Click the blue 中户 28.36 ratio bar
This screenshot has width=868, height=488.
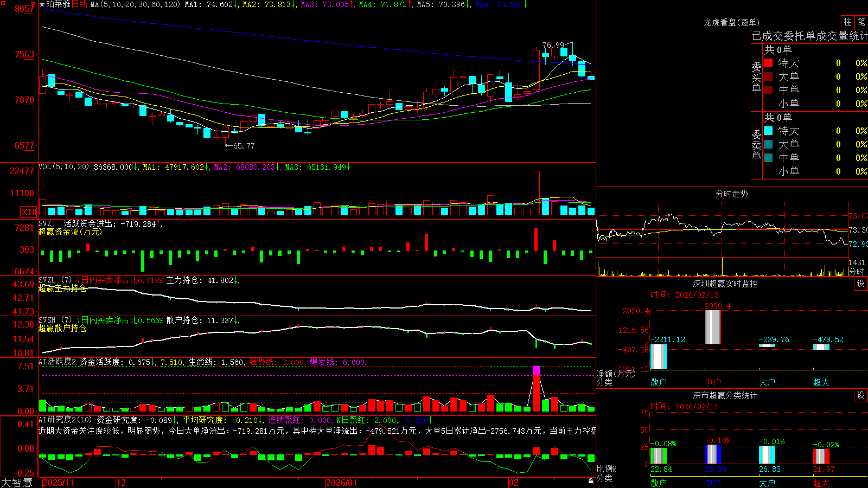click(x=713, y=454)
